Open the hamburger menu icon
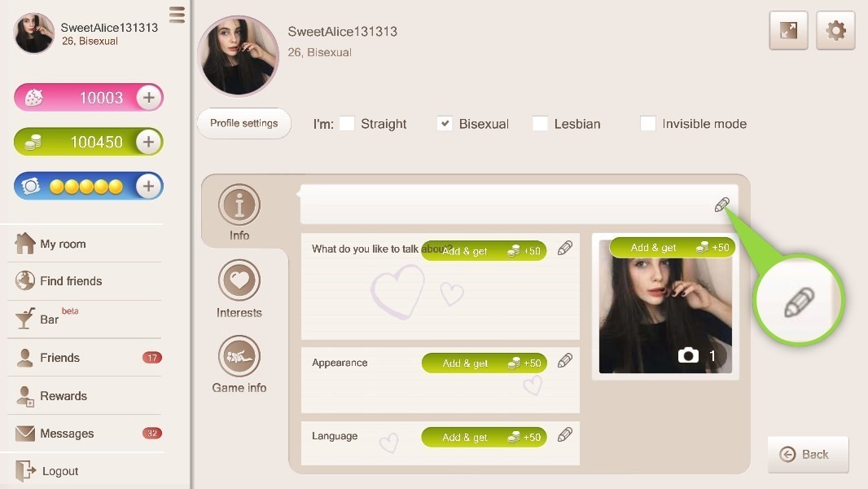 [x=178, y=15]
